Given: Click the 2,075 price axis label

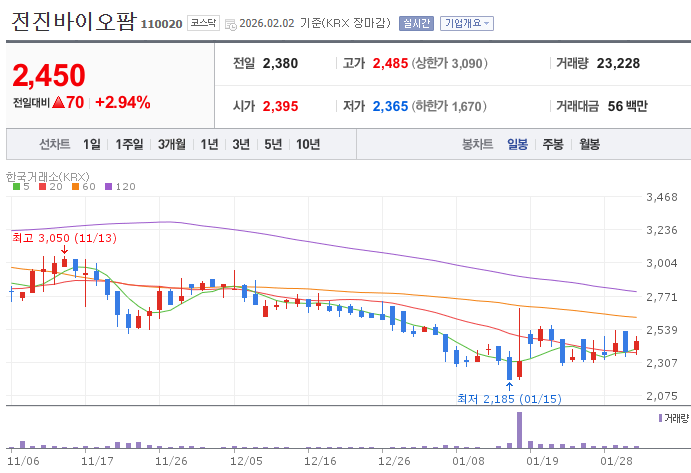Looking at the screenshot, I should [x=662, y=396].
